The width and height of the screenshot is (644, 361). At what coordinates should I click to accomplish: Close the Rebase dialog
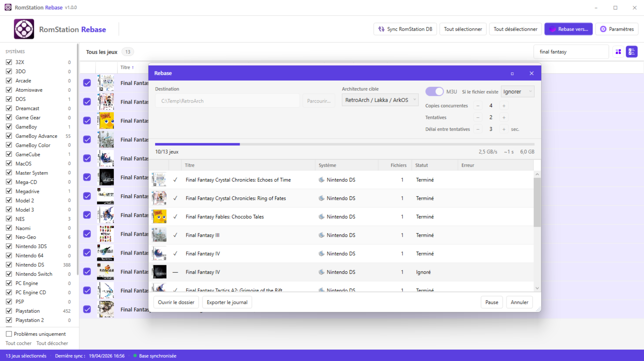tap(531, 73)
